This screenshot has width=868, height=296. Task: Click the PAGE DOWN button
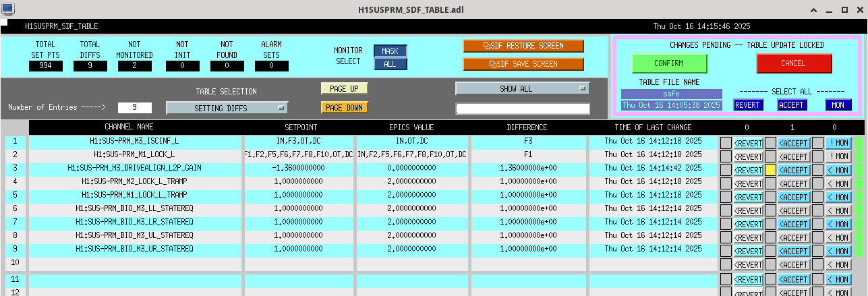[344, 107]
